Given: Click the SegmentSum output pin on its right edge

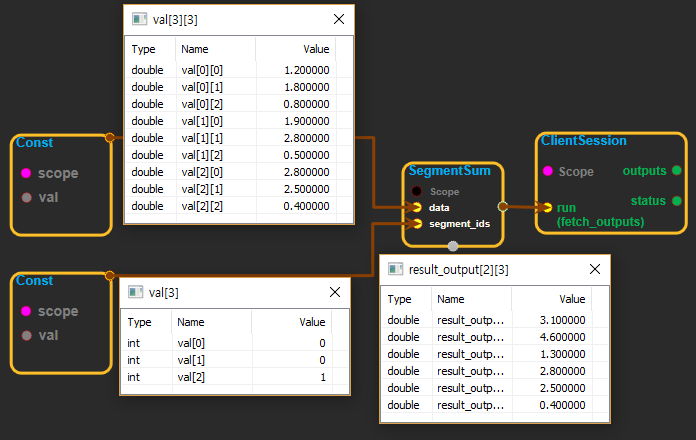Looking at the screenshot, I should pos(502,207).
